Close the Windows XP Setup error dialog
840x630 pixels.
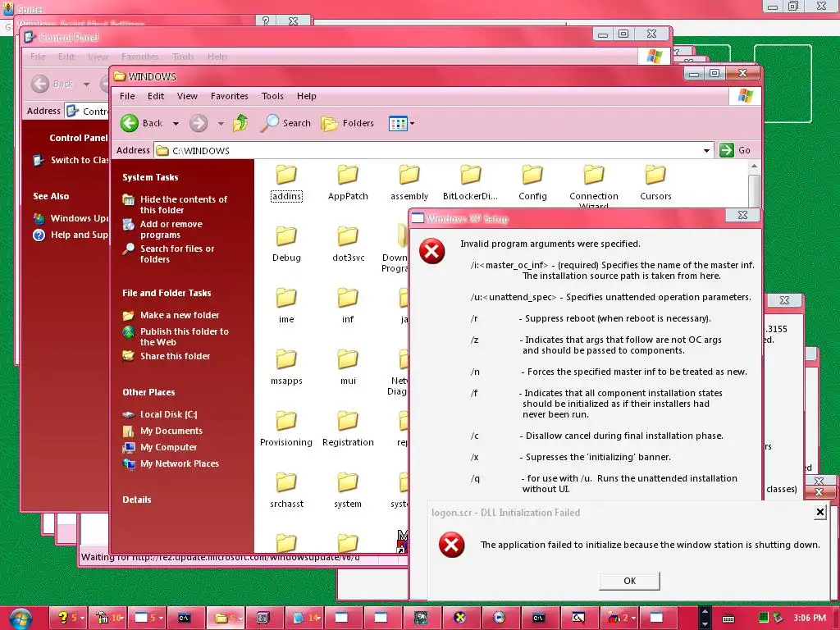(x=742, y=215)
